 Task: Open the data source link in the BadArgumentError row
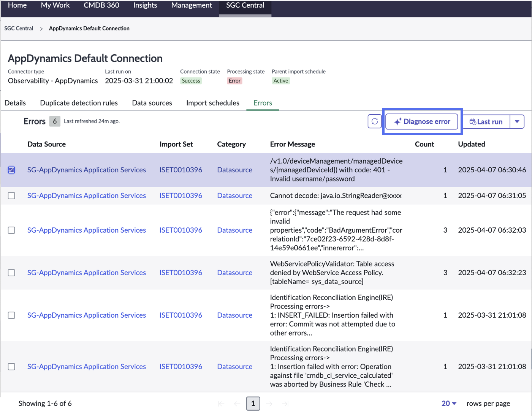[x=87, y=230]
